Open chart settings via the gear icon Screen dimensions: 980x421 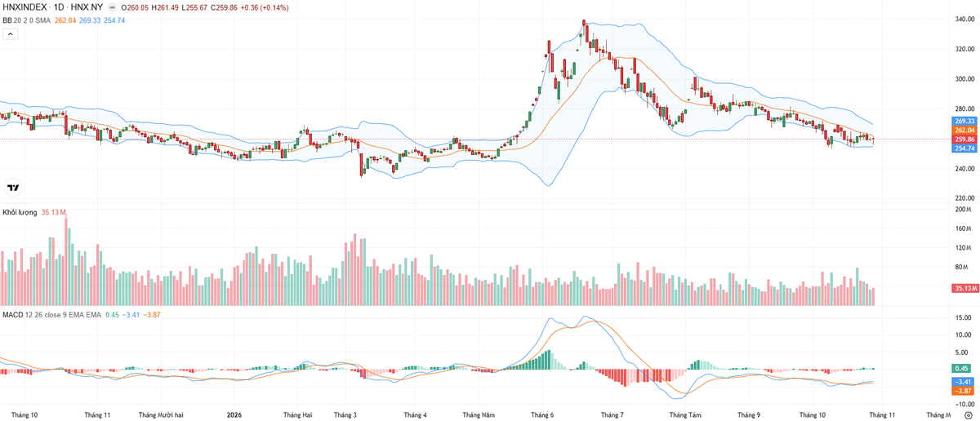[967, 415]
